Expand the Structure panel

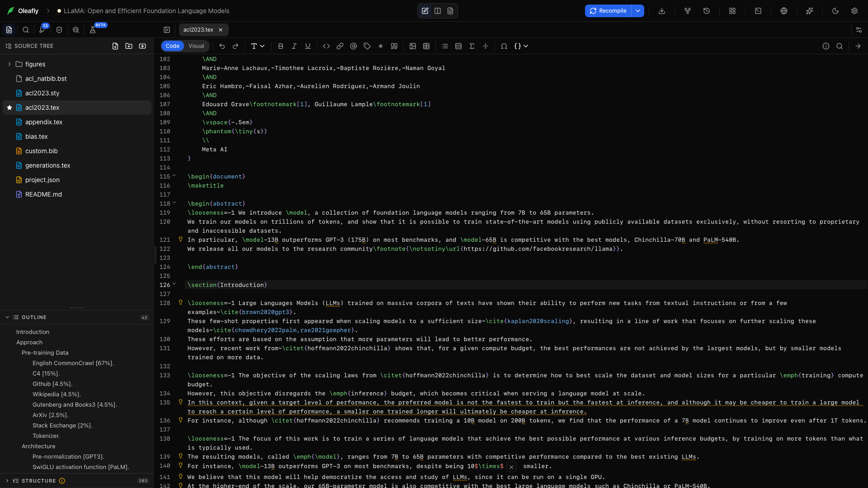[7, 481]
